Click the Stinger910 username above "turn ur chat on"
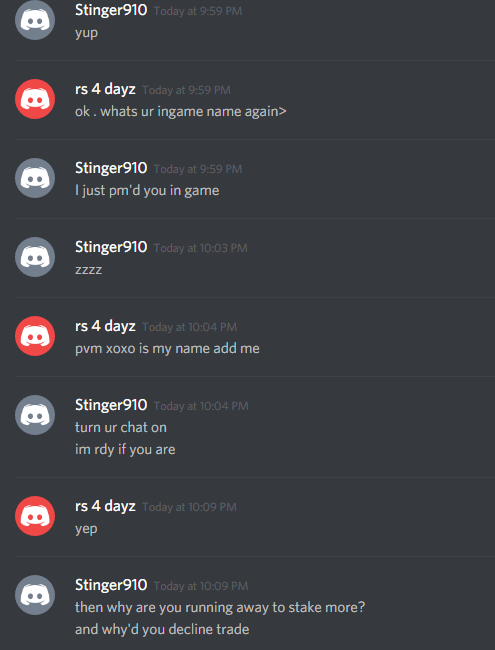This screenshot has height=650, width=495. click(111, 405)
